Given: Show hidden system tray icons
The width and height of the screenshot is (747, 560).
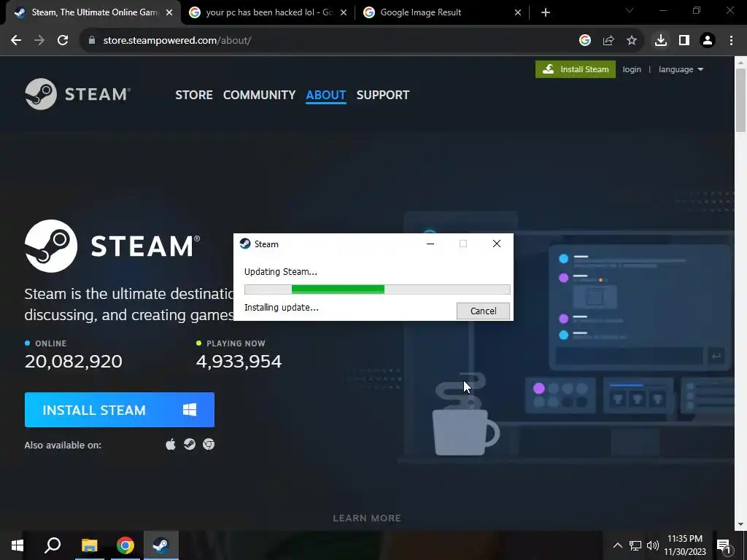Looking at the screenshot, I should pos(617,545).
